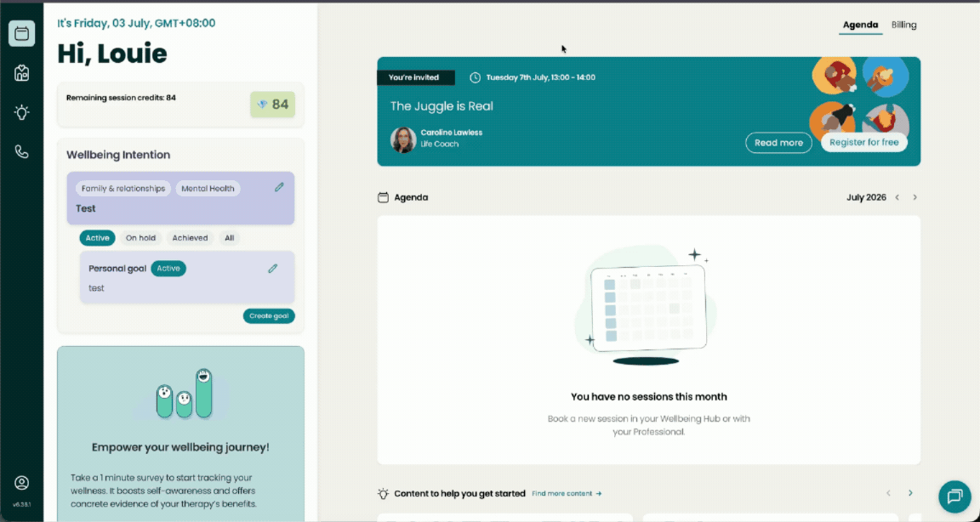Click the Mental Health tag
Image resolution: width=980 pixels, height=522 pixels.
208,189
